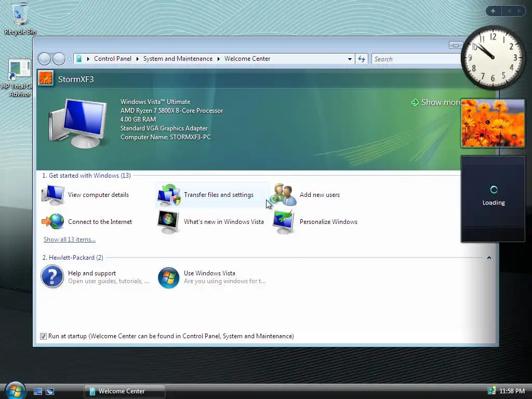Click the Back navigation arrow
This screenshot has height=399, width=532.
pyautogui.click(x=44, y=59)
